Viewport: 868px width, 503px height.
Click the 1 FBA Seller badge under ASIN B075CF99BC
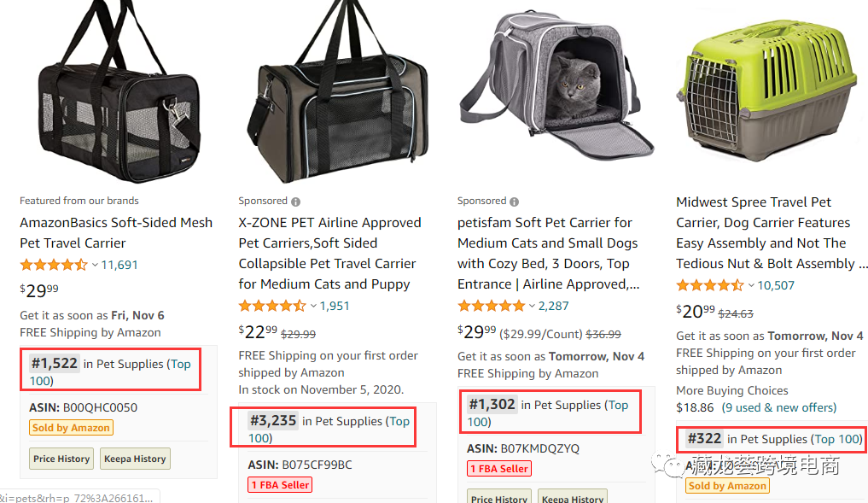point(280,485)
